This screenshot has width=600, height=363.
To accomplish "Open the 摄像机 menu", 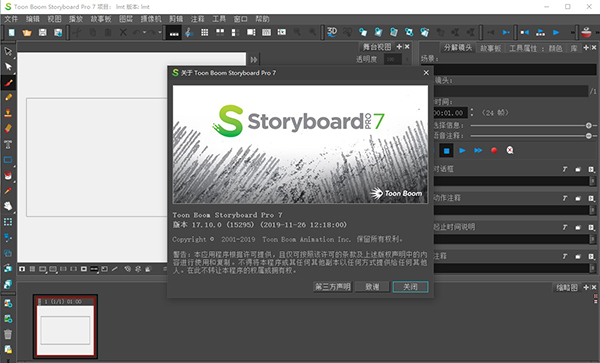I will coord(151,19).
